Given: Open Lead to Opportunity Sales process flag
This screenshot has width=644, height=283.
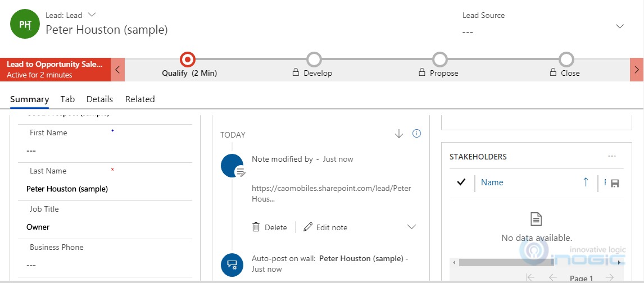Looking at the screenshot, I should click(x=56, y=69).
